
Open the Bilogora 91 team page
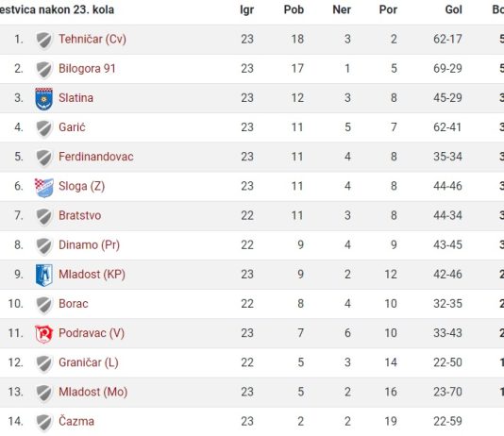[x=87, y=69]
